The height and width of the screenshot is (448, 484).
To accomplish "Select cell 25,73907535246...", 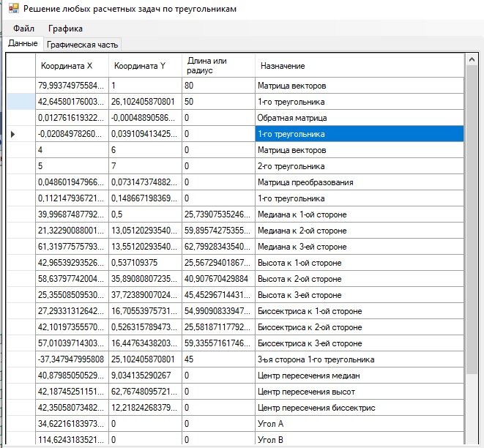I will point(218,214).
